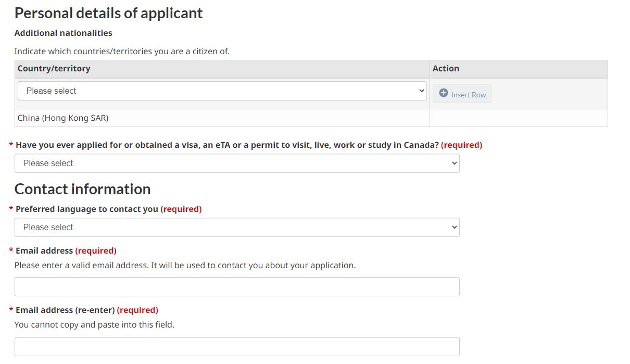Click the Contact information heading
630x364 pixels.
coord(82,189)
